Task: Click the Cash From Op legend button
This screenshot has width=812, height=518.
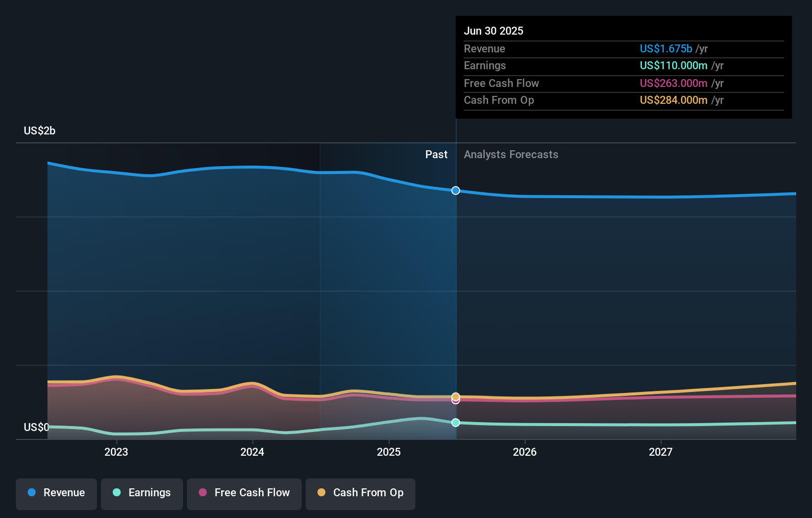Action: [361, 493]
